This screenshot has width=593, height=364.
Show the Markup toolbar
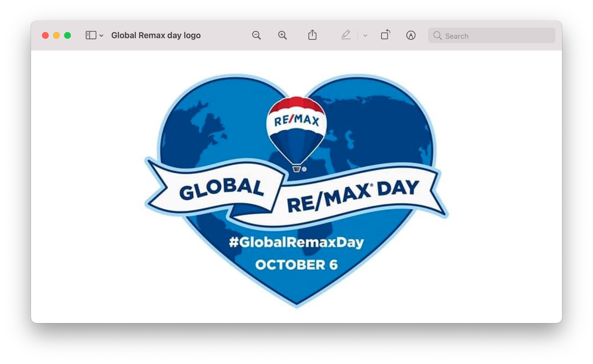tap(411, 35)
